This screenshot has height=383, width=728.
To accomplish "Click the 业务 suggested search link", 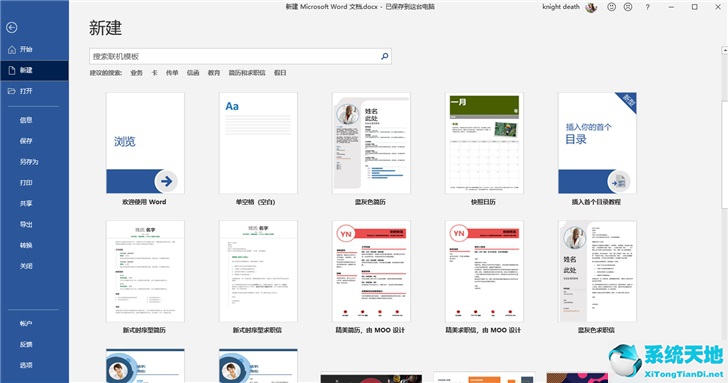I will click(136, 73).
